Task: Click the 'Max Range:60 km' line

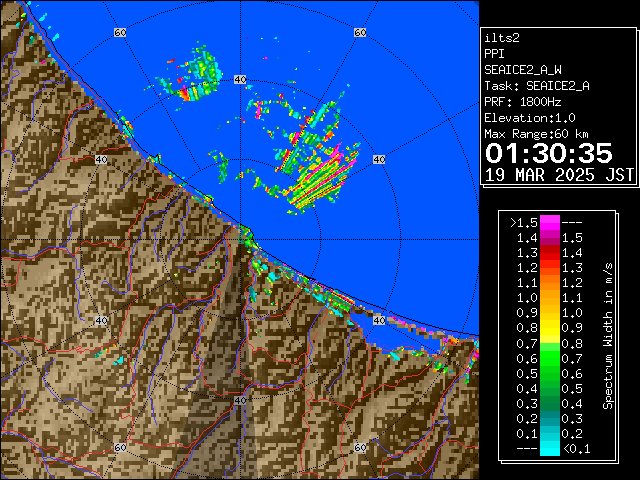Action: (x=536, y=134)
